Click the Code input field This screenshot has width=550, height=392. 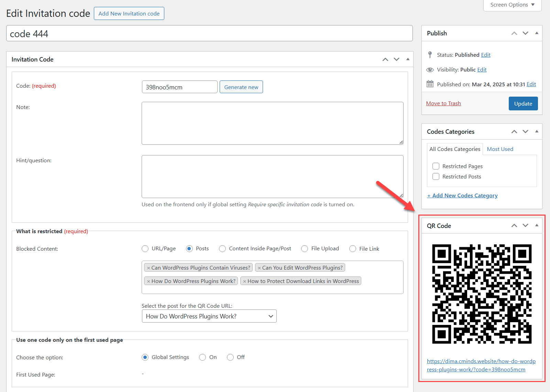tap(179, 87)
